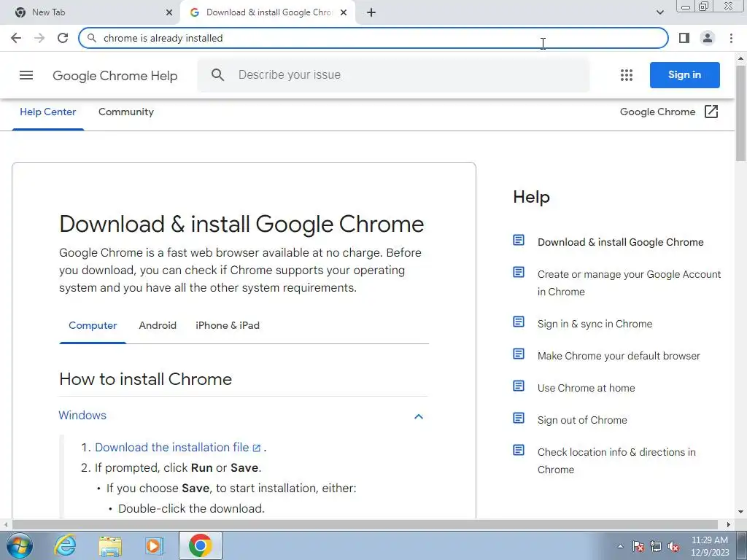Select the Help Center tab

click(47, 112)
